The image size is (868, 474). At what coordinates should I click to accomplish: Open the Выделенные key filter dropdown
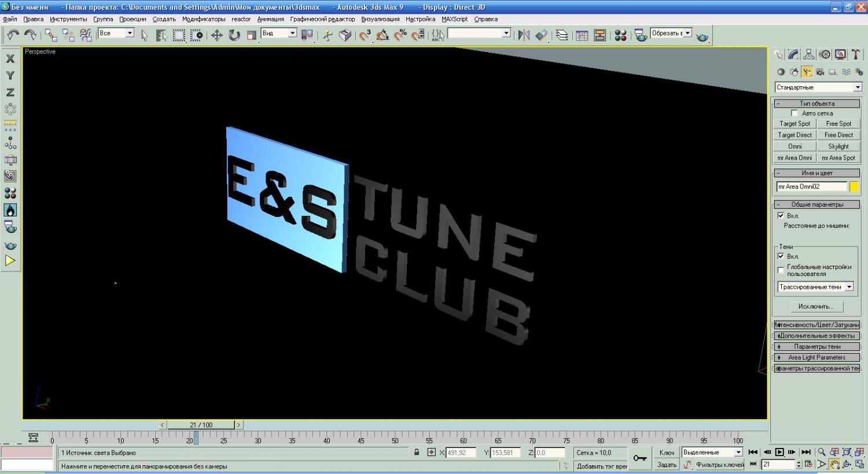712,452
